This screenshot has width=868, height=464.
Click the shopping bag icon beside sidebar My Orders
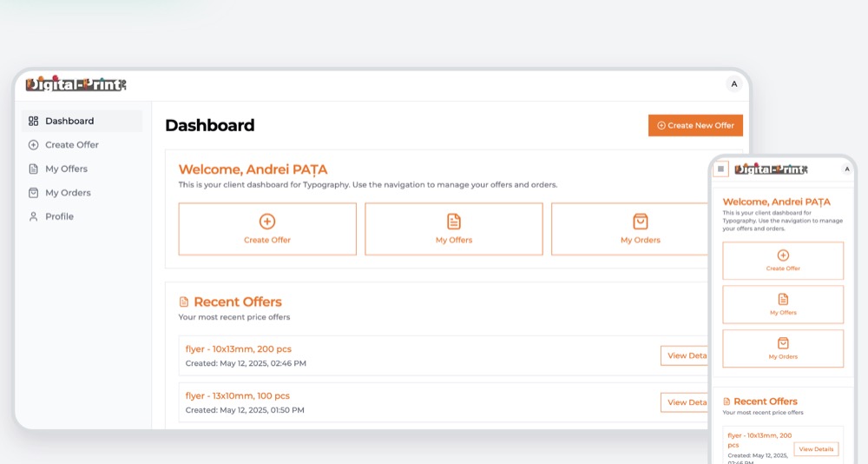pos(33,192)
